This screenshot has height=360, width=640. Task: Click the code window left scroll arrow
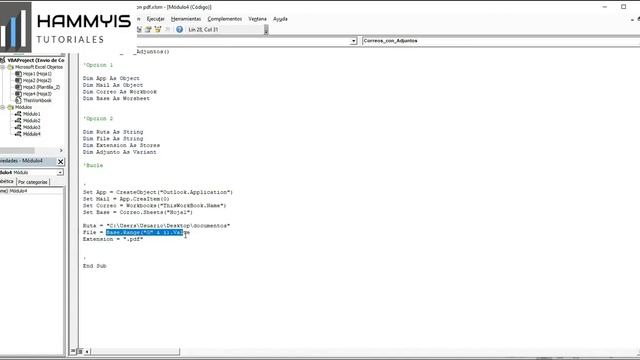(87, 351)
